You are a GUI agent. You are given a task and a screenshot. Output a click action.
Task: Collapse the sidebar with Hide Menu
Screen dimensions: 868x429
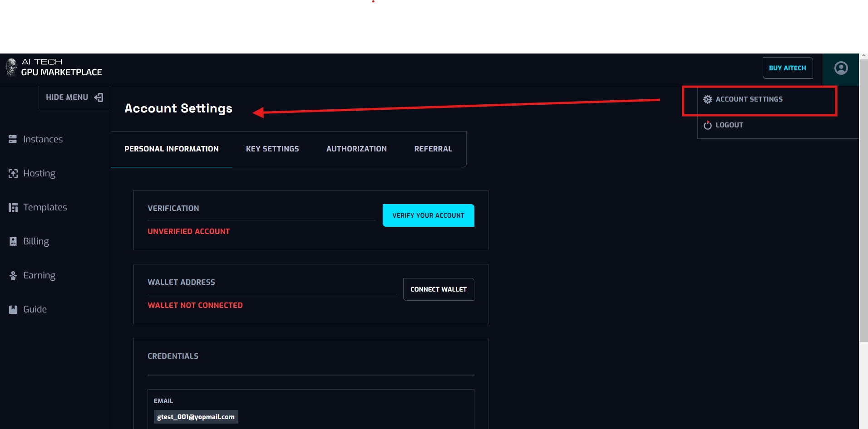(74, 97)
